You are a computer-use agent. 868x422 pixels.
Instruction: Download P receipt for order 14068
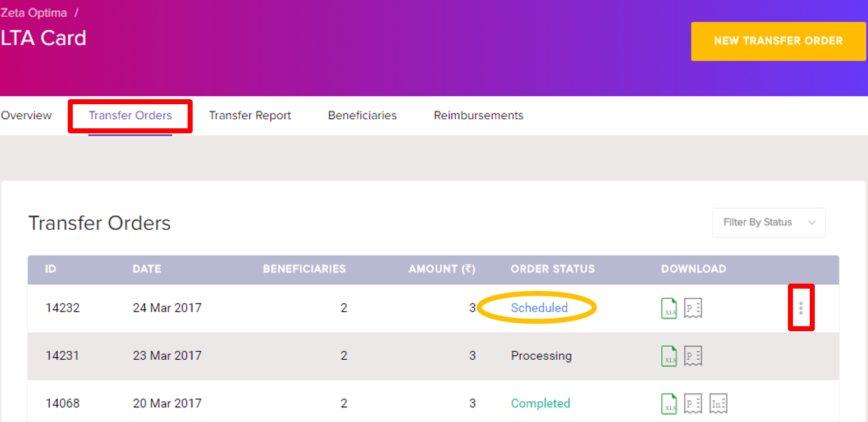[x=693, y=404]
